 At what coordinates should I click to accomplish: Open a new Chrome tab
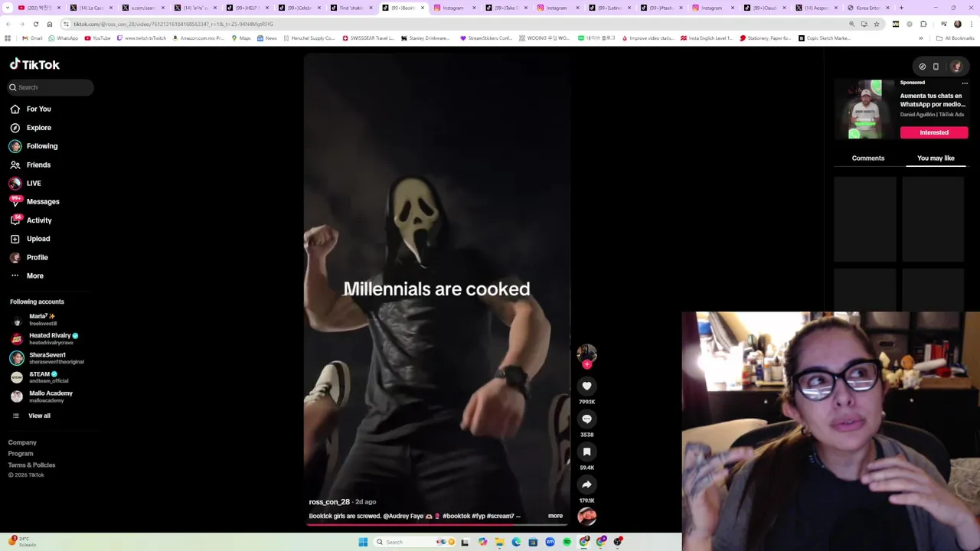(901, 8)
